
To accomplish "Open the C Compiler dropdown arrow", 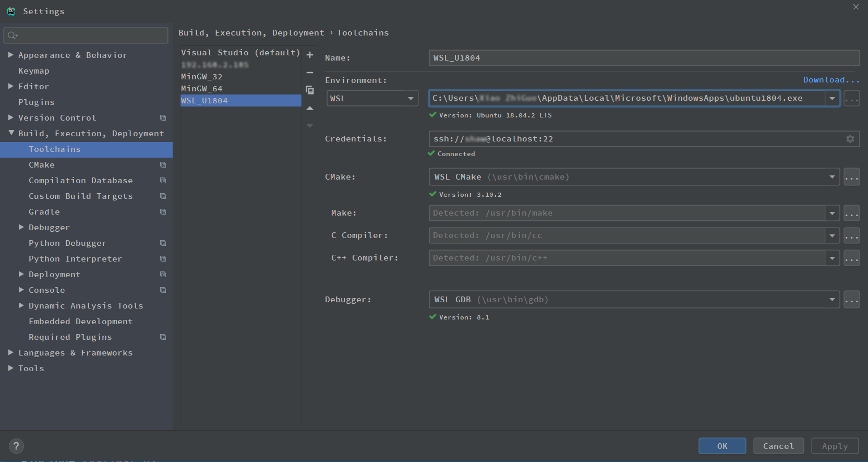I will [833, 235].
